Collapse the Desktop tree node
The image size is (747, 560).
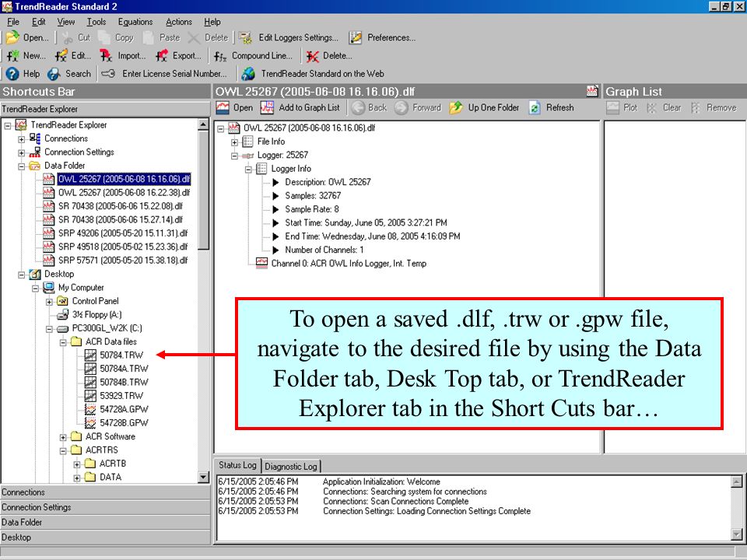point(22,275)
